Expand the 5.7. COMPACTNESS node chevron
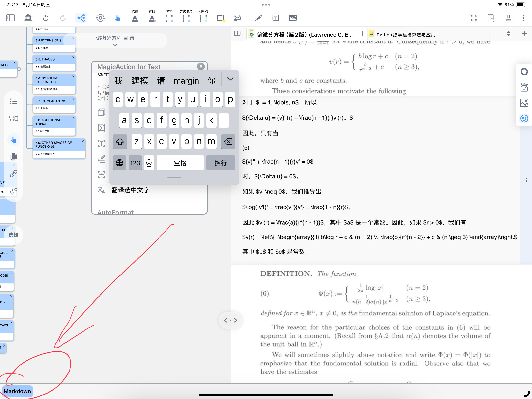Viewport: 532px width, 399px height. 73,99
